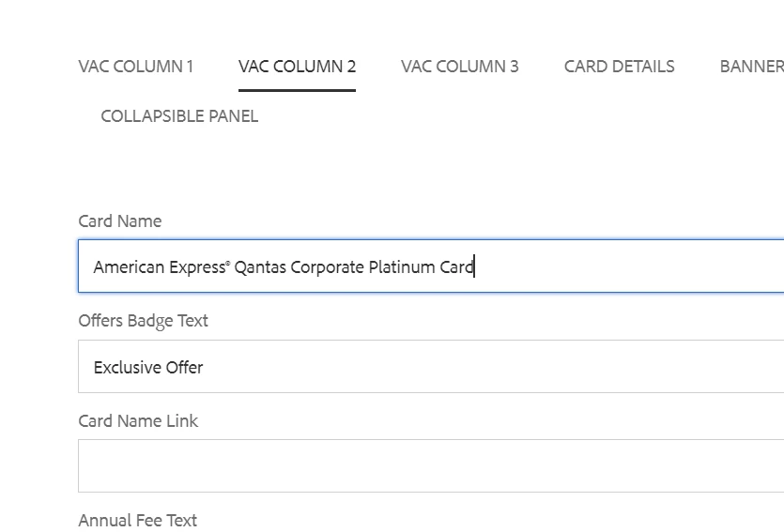Click the Offers Badge Text label
Screen dimensions: 784x532
[x=144, y=321]
